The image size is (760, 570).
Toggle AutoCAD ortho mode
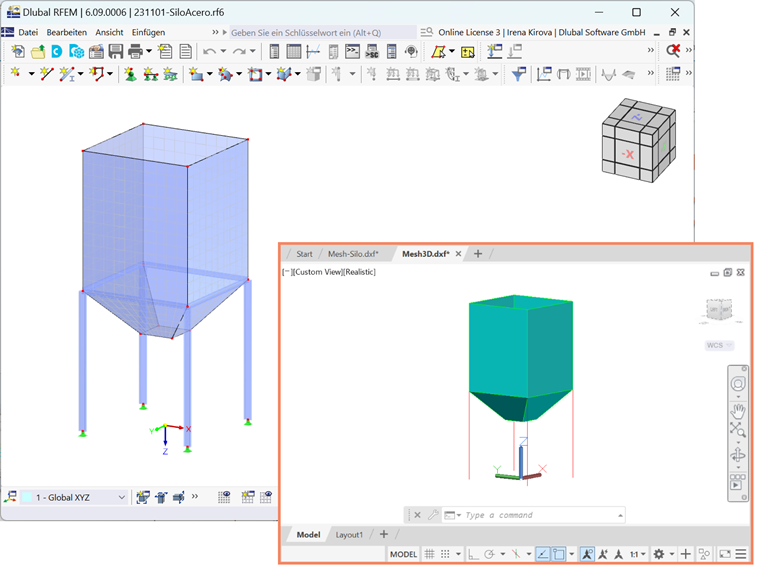pos(473,554)
